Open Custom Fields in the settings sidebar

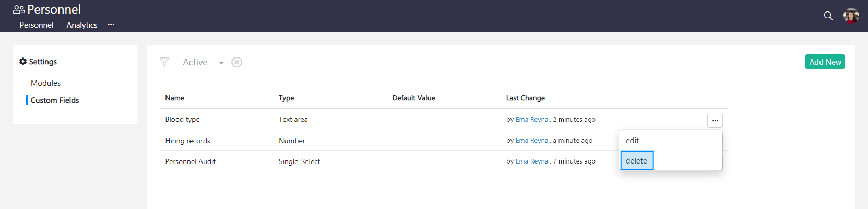pos(55,100)
